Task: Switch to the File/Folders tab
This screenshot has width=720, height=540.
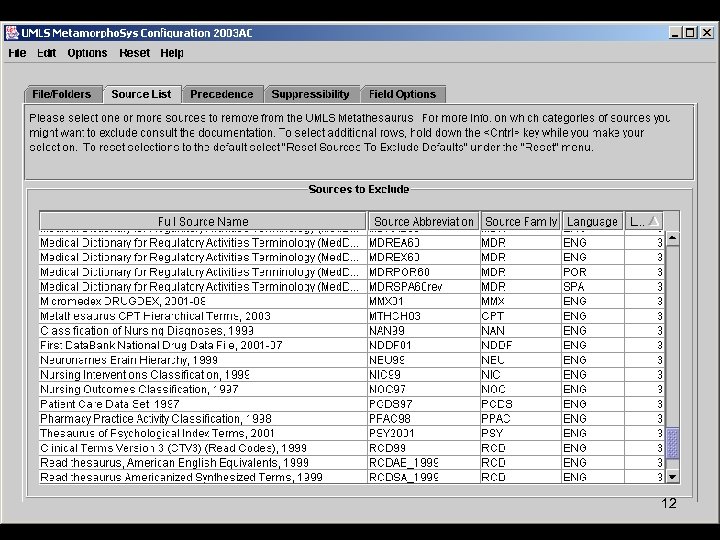Action: tap(62, 94)
